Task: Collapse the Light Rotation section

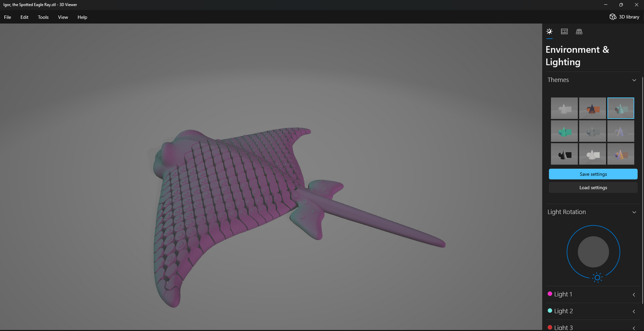Action: coord(634,212)
